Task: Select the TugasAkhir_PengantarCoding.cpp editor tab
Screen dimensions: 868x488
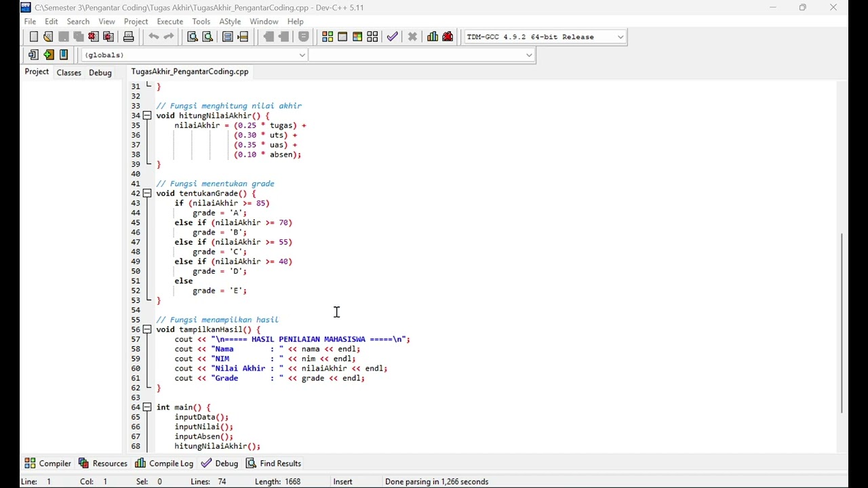Action: 190,72
